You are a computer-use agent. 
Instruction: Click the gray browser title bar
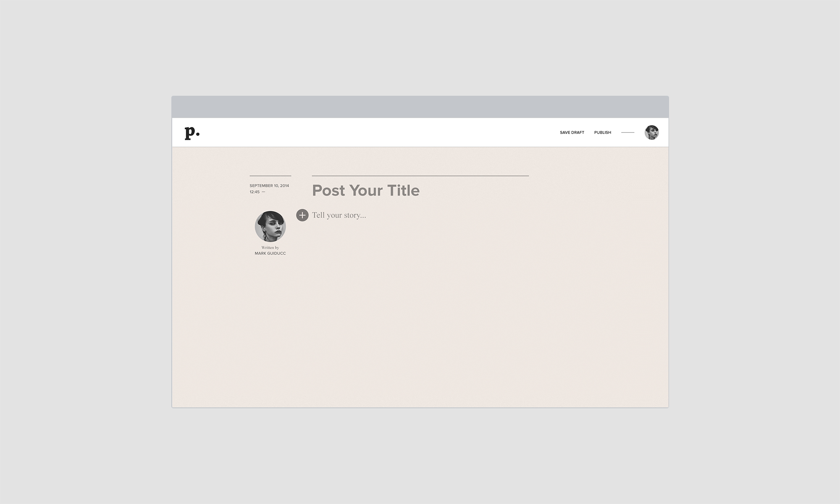click(x=420, y=107)
